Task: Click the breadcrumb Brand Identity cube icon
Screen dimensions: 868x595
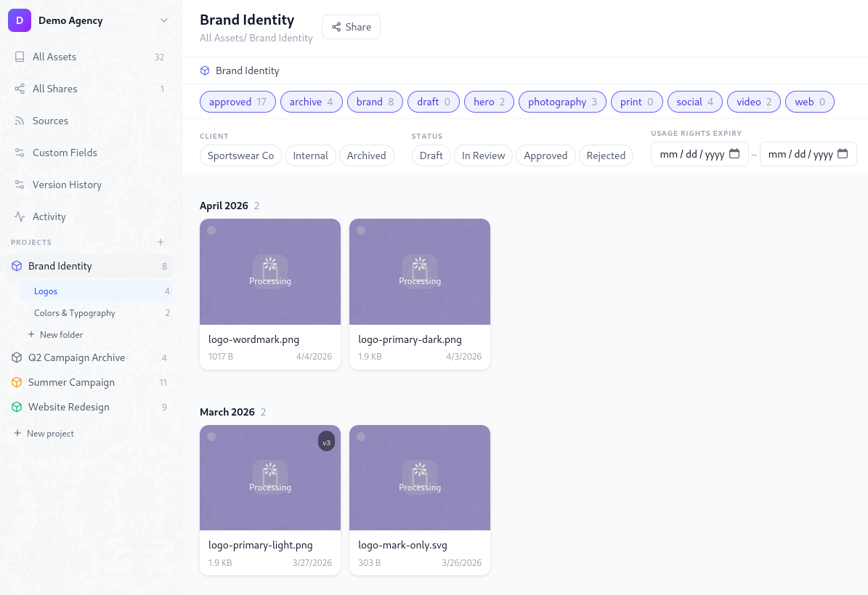Action: (x=205, y=70)
